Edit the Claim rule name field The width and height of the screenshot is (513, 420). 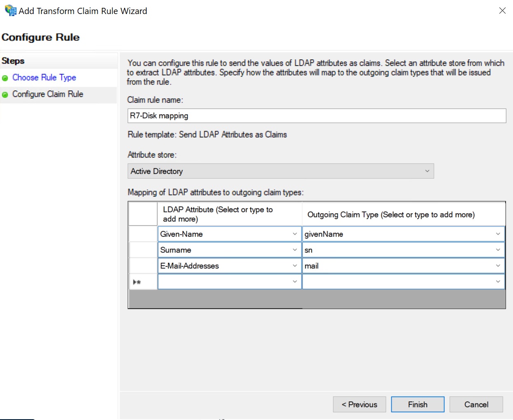tap(317, 116)
